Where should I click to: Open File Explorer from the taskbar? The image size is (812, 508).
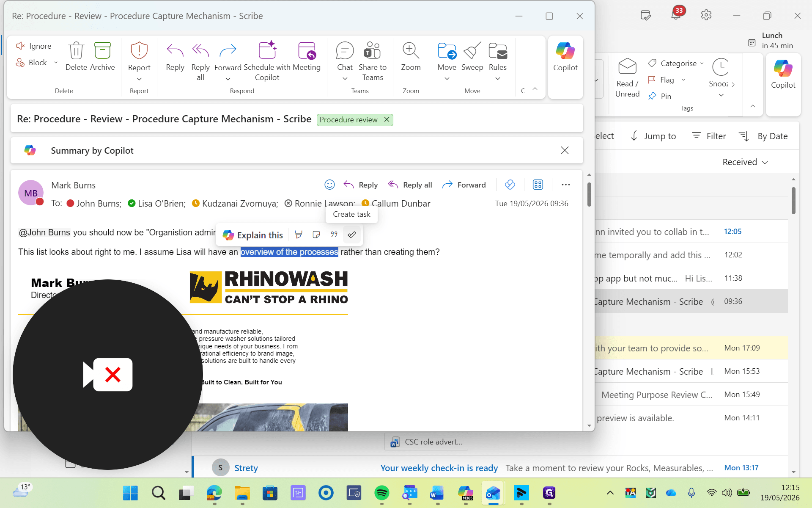tap(242, 493)
